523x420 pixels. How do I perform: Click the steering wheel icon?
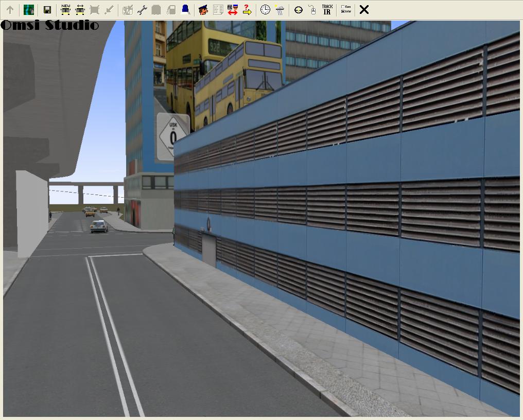pyautogui.click(x=298, y=10)
